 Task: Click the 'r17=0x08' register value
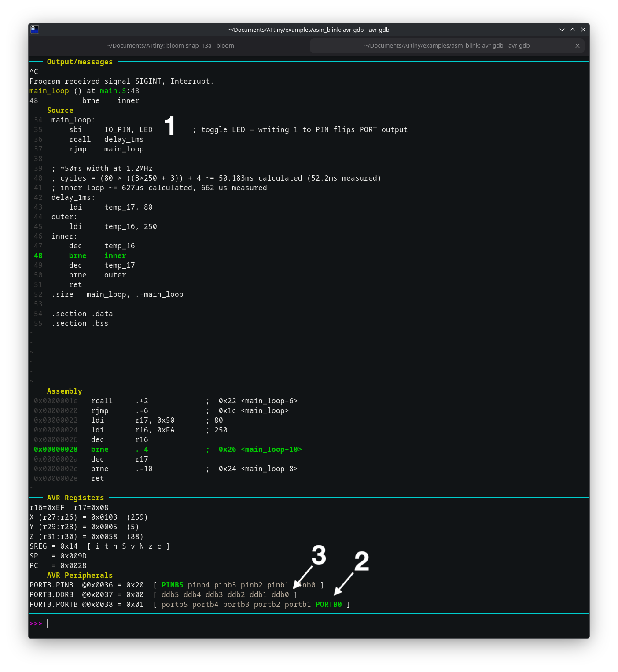point(91,508)
